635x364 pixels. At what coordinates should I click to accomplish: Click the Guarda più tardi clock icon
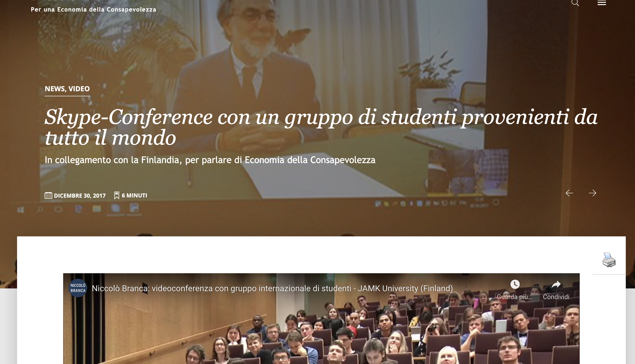[x=515, y=284]
